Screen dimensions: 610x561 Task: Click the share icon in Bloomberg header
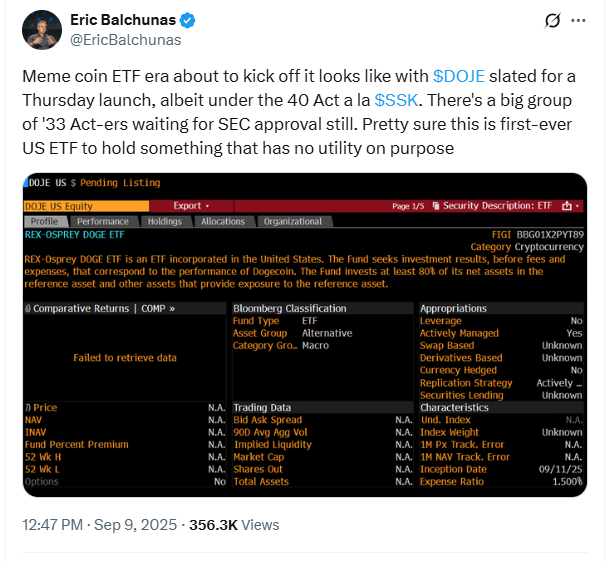[566, 206]
